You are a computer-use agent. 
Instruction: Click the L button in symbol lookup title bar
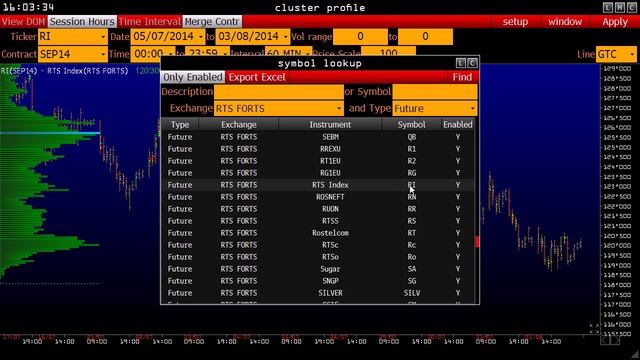[460, 63]
